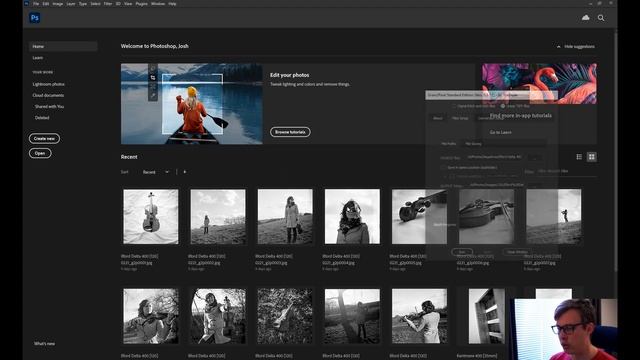Open the Filter menu
640x360 pixels.
pos(108,4)
